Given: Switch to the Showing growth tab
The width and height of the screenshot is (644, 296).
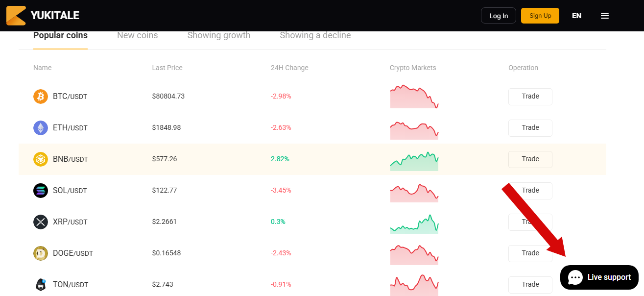Looking at the screenshot, I should [219, 35].
